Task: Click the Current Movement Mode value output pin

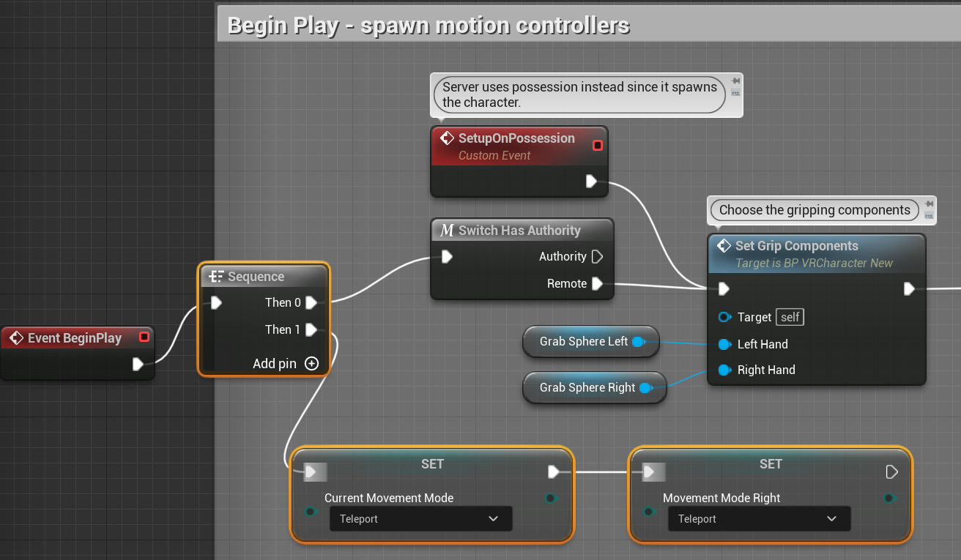Action: pos(551,499)
